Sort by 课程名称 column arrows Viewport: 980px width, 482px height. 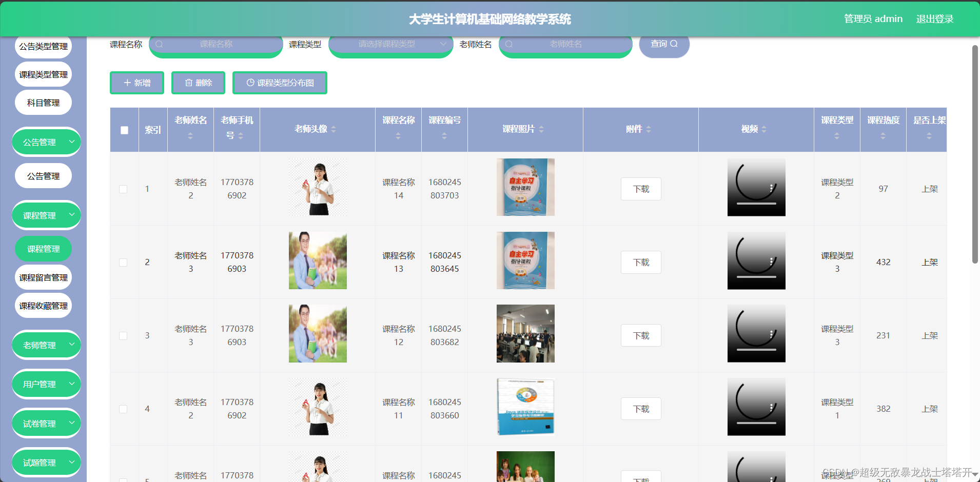(398, 136)
